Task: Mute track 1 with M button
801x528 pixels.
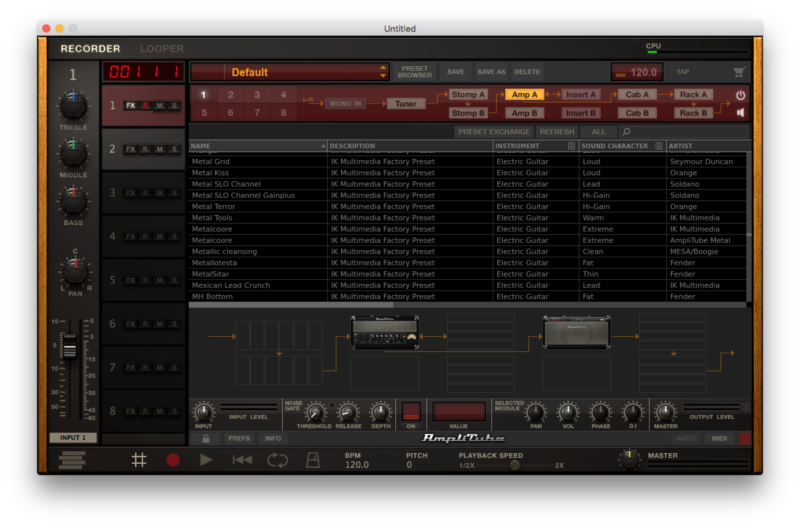Action: coord(160,106)
